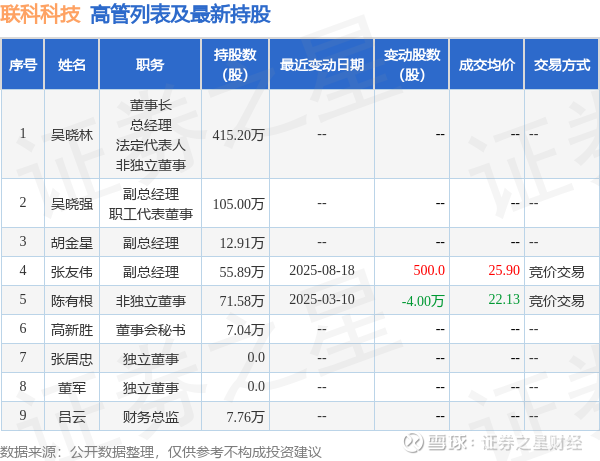
Task: Click the green 22.13 average price
Action: (x=504, y=299)
